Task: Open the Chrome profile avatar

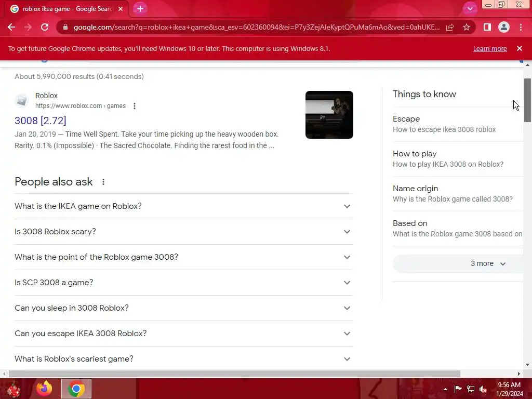Action: pyautogui.click(x=504, y=27)
